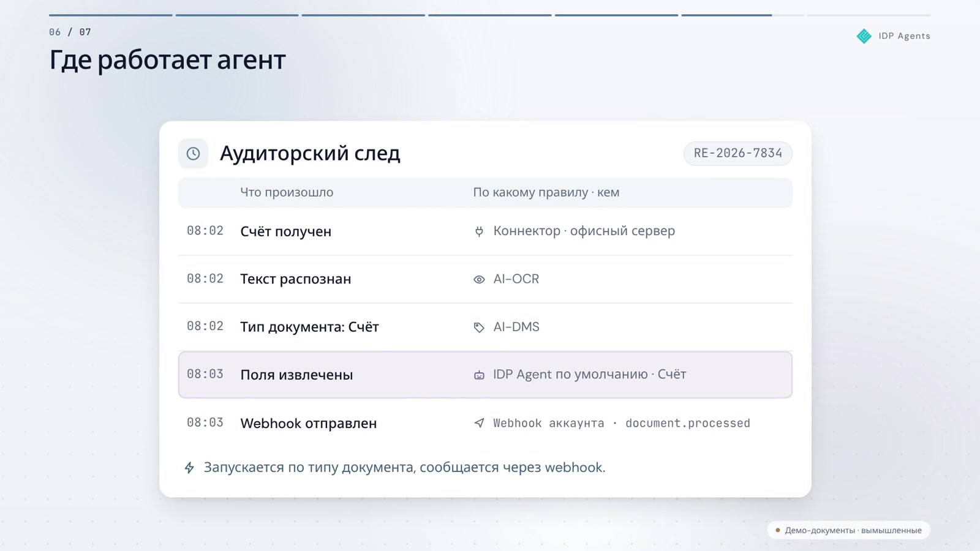Click the 08:03 timestamp of Webhook отправлен
Image resolution: width=980 pixels, height=551 pixels.
pyautogui.click(x=205, y=422)
